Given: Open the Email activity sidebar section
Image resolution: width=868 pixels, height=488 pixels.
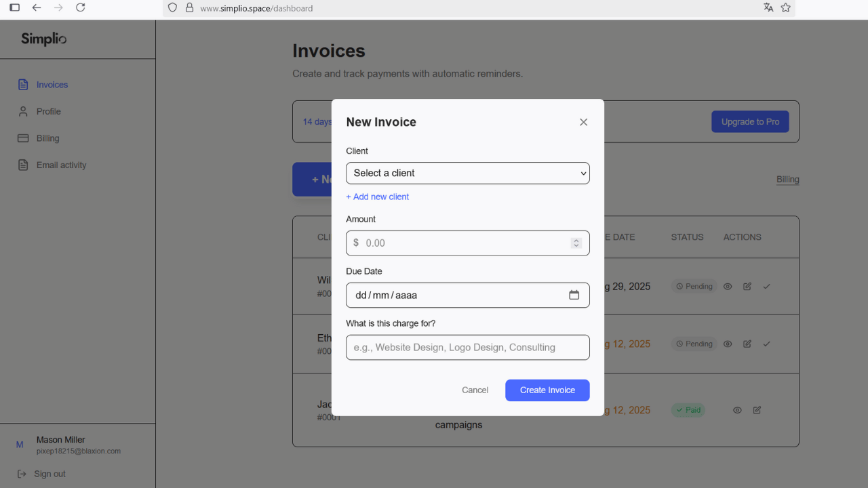Looking at the screenshot, I should (61, 165).
